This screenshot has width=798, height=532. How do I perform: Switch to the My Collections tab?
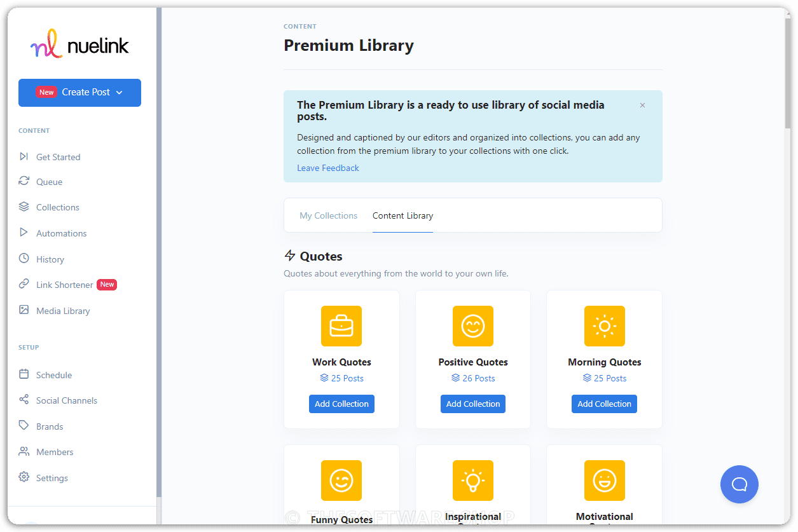click(329, 215)
